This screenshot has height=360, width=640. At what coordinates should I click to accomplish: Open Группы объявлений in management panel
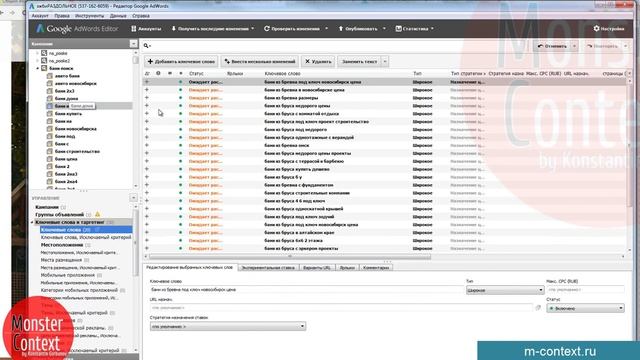point(60,215)
